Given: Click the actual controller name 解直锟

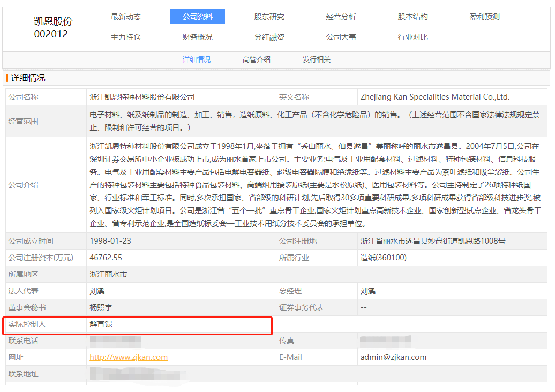Looking at the screenshot, I should point(101,324).
